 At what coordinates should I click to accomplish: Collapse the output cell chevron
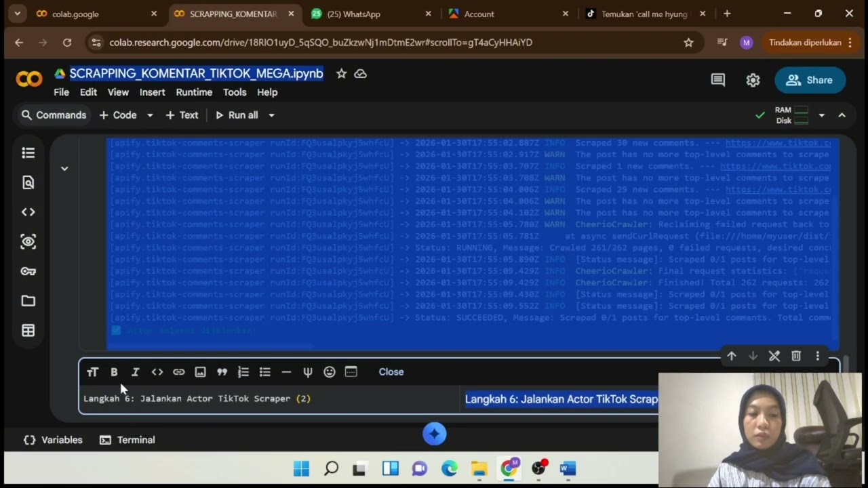coord(64,169)
